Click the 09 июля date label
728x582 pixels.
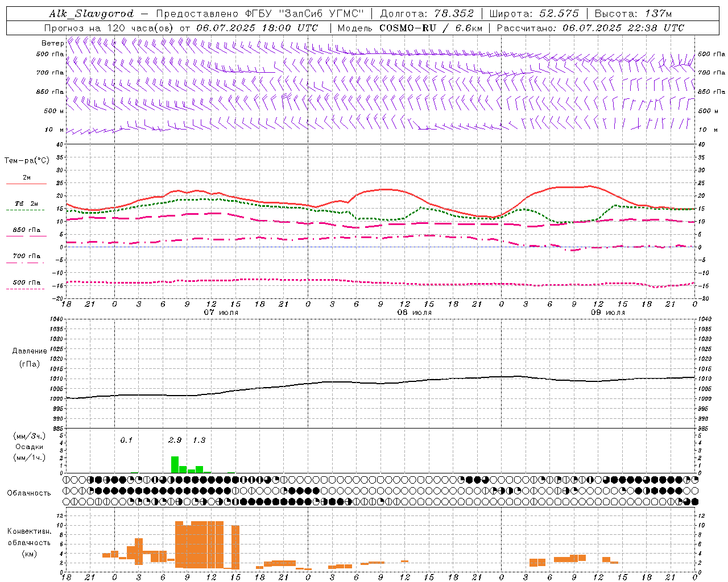pyautogui.click(x=608, y=313)
